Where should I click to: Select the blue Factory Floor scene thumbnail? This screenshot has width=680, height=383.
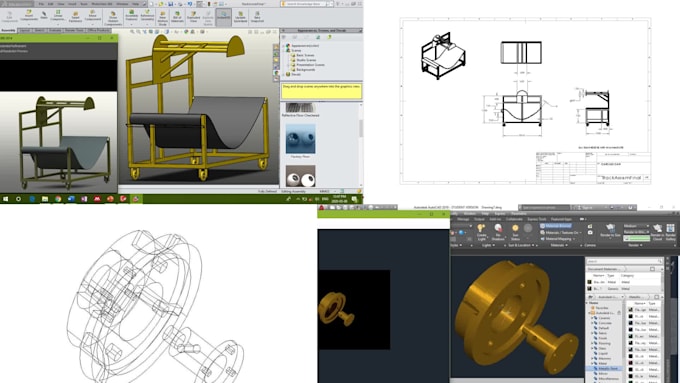(x=300, y=139)
